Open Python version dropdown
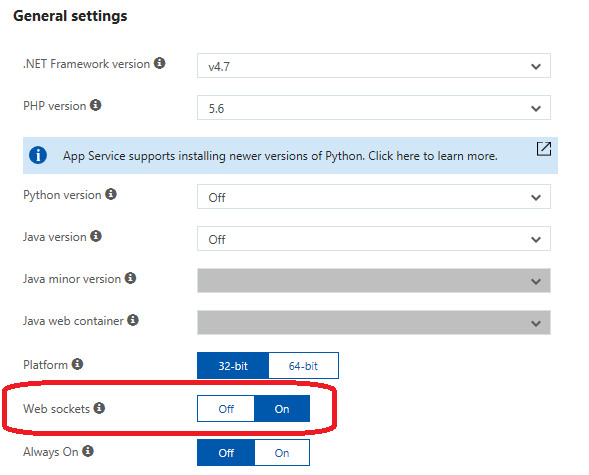This screenshot has width=589, height=475. tap(374, 196)
